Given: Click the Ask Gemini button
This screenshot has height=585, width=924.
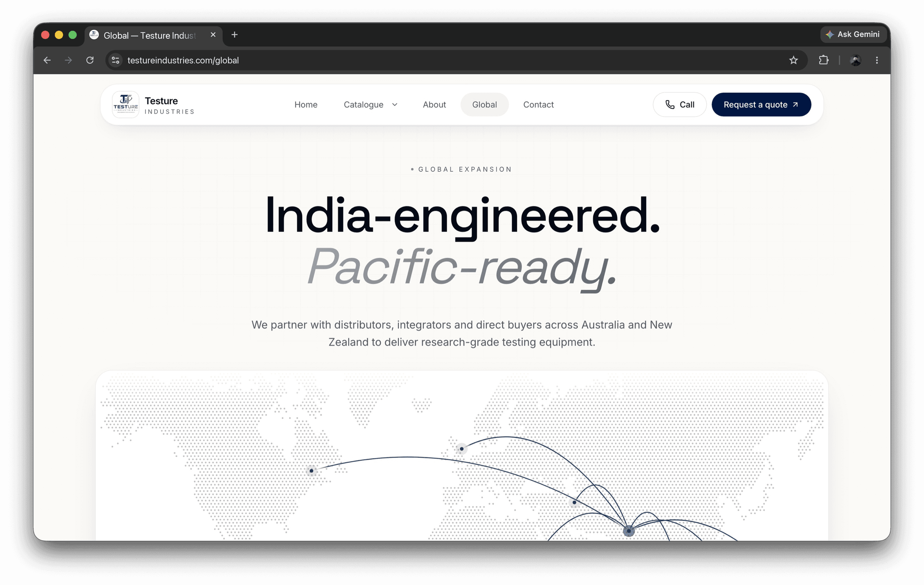Looking at the screenshot, I should point(853,34).
